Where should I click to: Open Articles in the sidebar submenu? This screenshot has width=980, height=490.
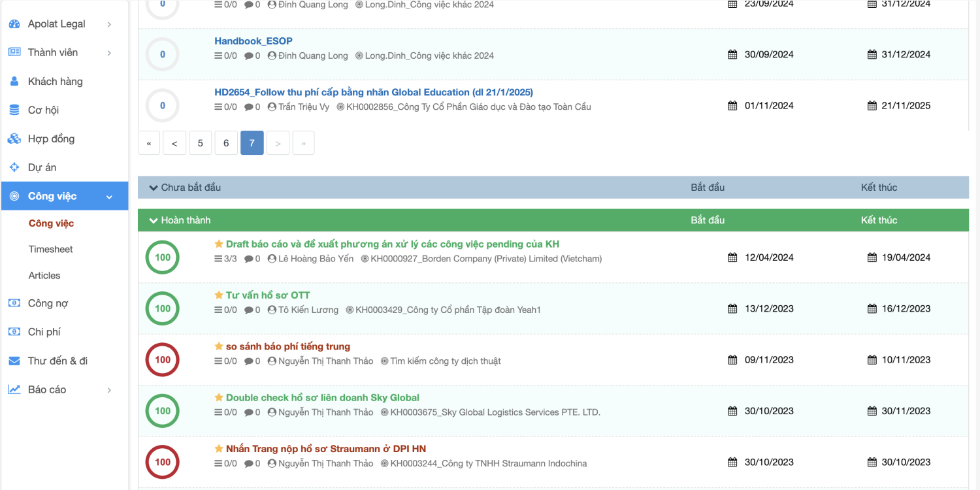coord(44,276)
